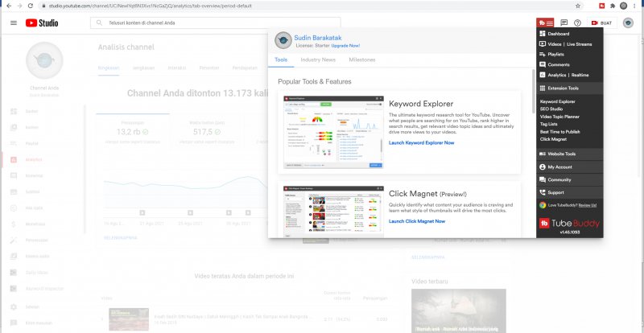
Task: Switch to the Industry News tab
Action: pos(317,60)
